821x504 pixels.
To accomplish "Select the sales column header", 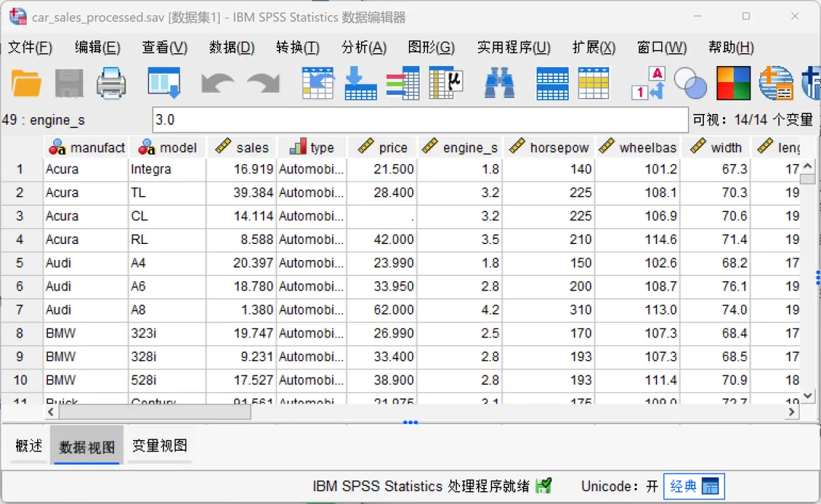I will [242, 147].
